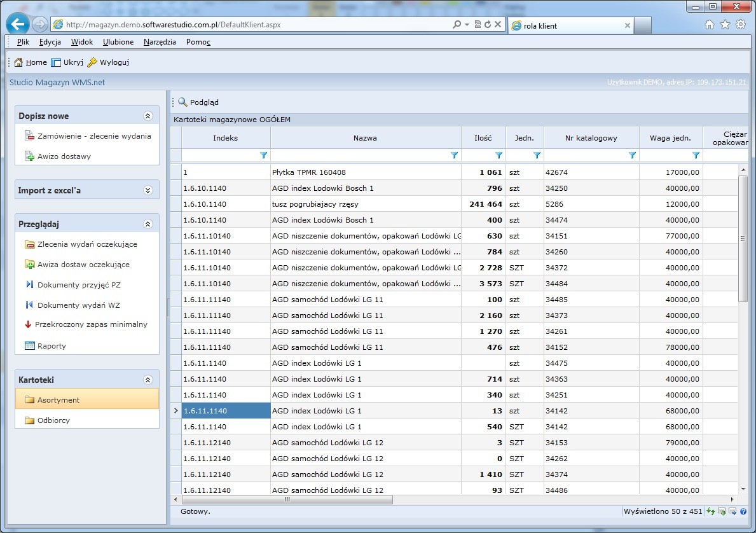The image size is (756, 533).
Task: Open Podgląd magnifier preview
Action: (182, 102)
